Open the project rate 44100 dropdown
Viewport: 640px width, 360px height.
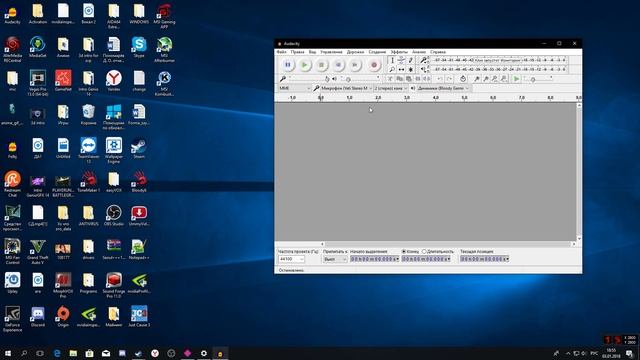[291, 259]
